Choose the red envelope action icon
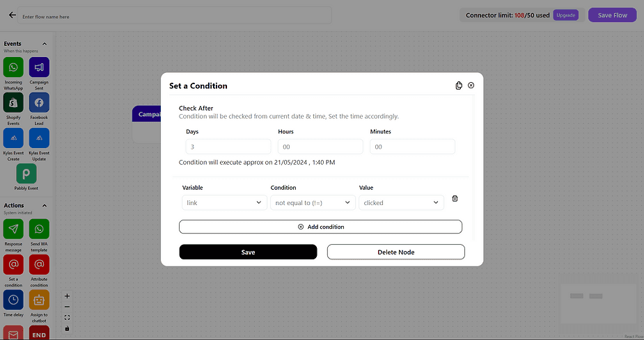644x340 pixels. click(x=13, y=333)
